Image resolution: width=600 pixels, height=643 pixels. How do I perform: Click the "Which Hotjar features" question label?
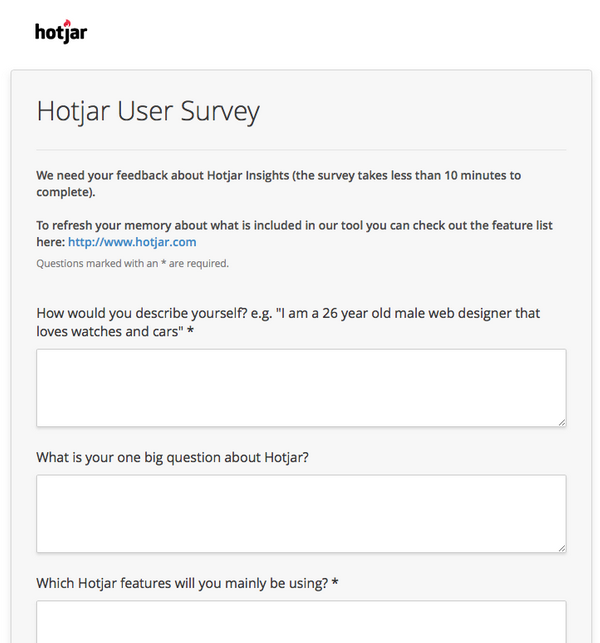187,583
